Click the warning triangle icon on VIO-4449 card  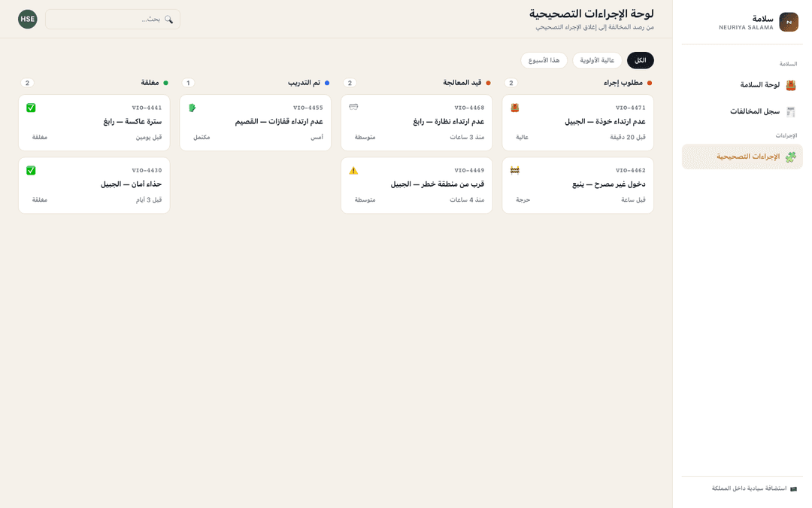point(353,171)
